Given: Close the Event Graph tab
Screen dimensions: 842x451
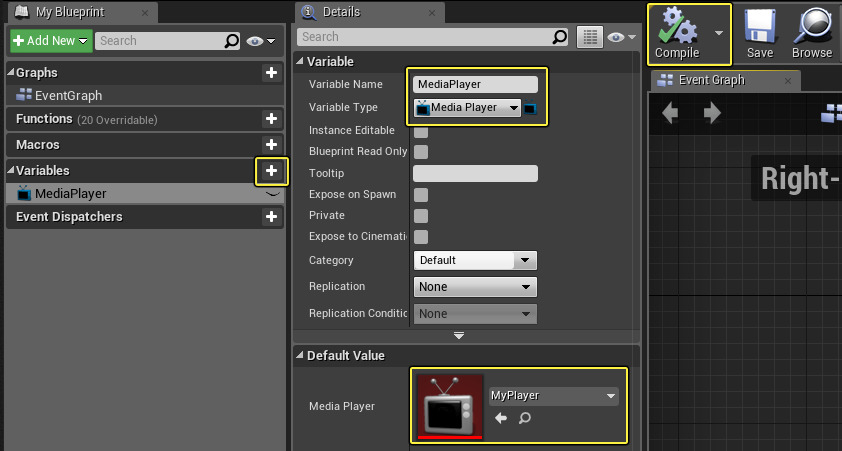Looking at the screenshot, I should pyautogui.click(x=788, y=82).
